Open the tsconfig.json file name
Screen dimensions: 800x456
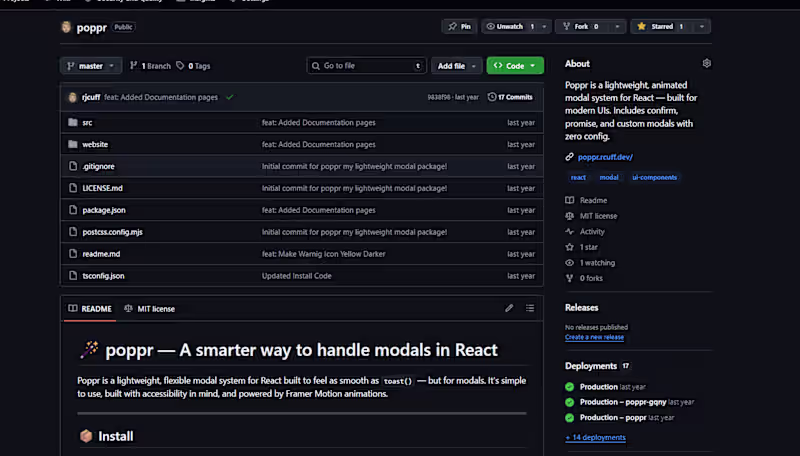point(103,276)
